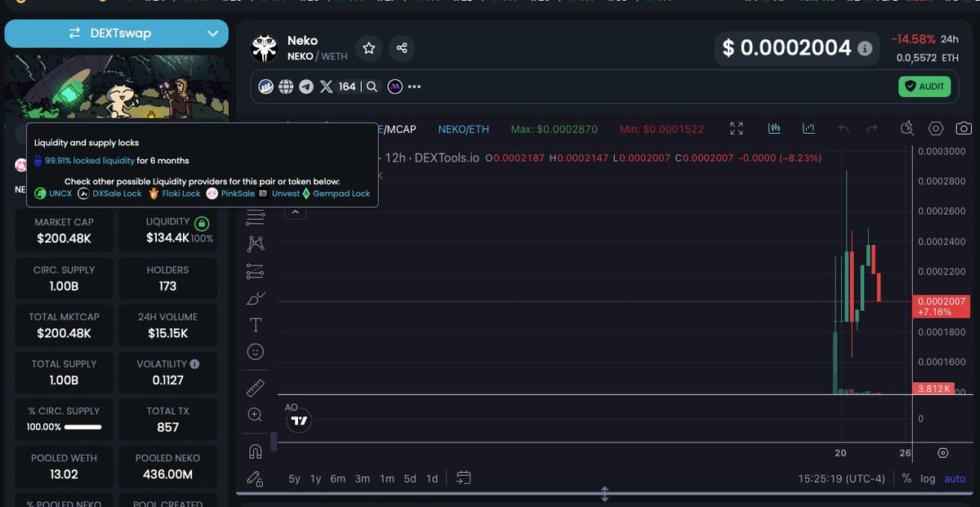Click the TradingView logo on chart
This screenshot has height=507, width=980.
coord(299,420)
